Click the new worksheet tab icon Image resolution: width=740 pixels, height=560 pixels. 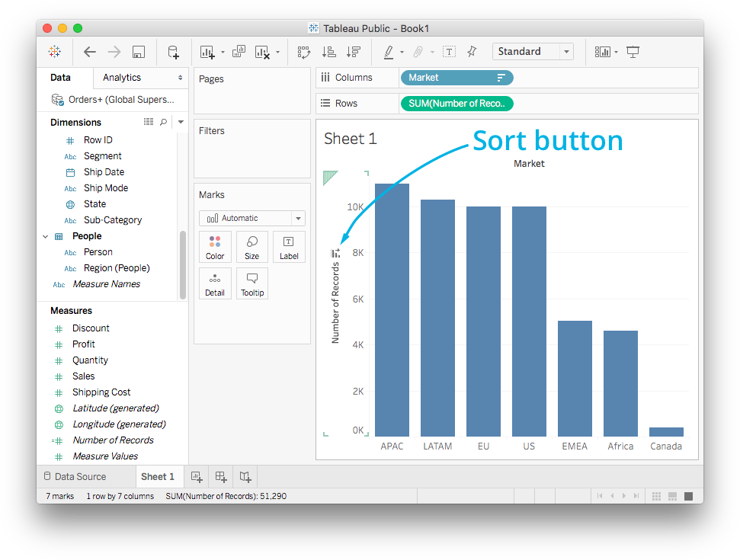pyautogui.click(x=197, y=477)
